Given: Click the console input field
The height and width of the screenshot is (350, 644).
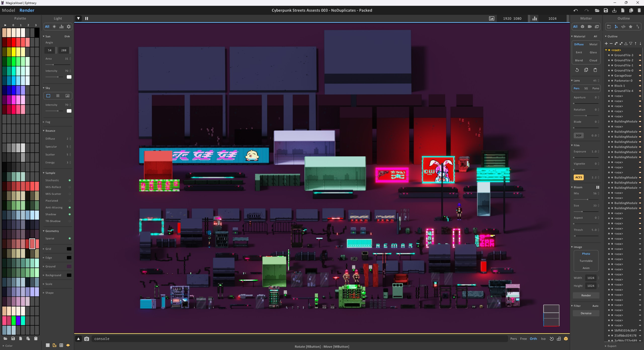Looking at the screenshot, I should pos(299,339).
